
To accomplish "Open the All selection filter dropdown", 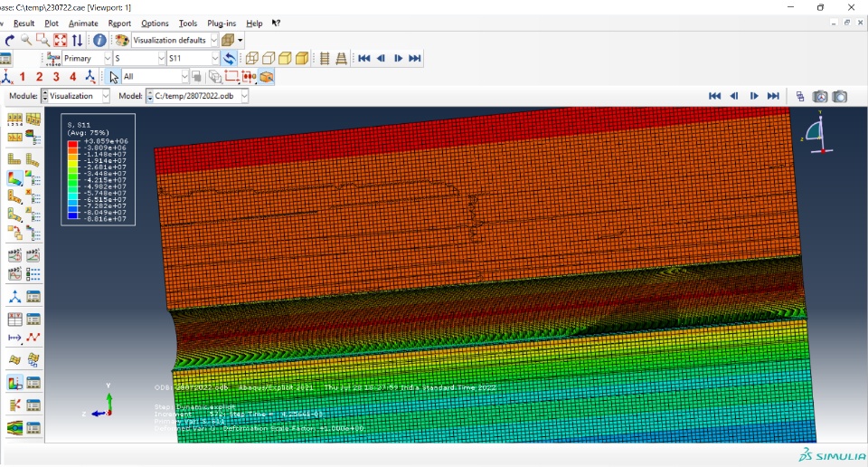I will [156, 76].
